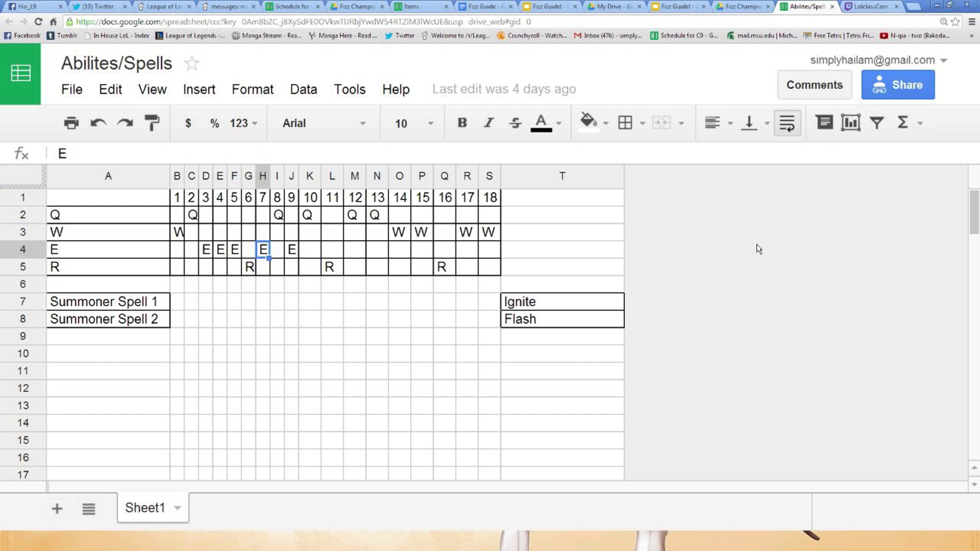
Task: Click the insert chart icon
Action: [x=851, y=123]
